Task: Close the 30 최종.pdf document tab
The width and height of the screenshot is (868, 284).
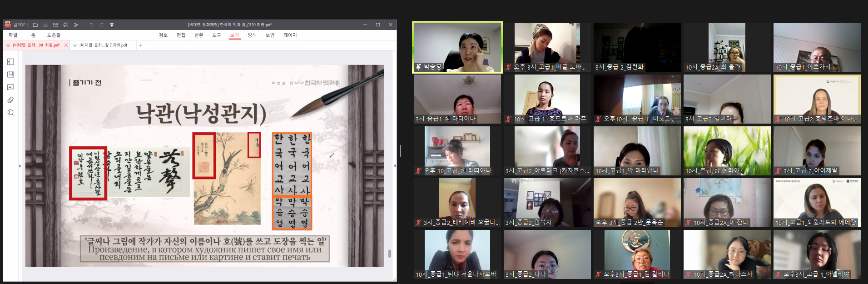Action: pos(66,45)
